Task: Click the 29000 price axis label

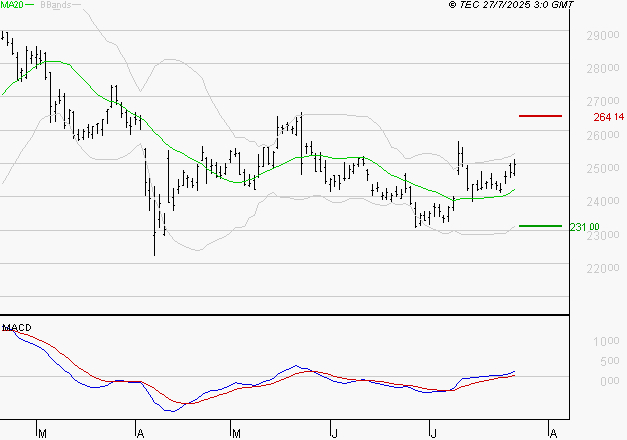Action: click(603, 36)
